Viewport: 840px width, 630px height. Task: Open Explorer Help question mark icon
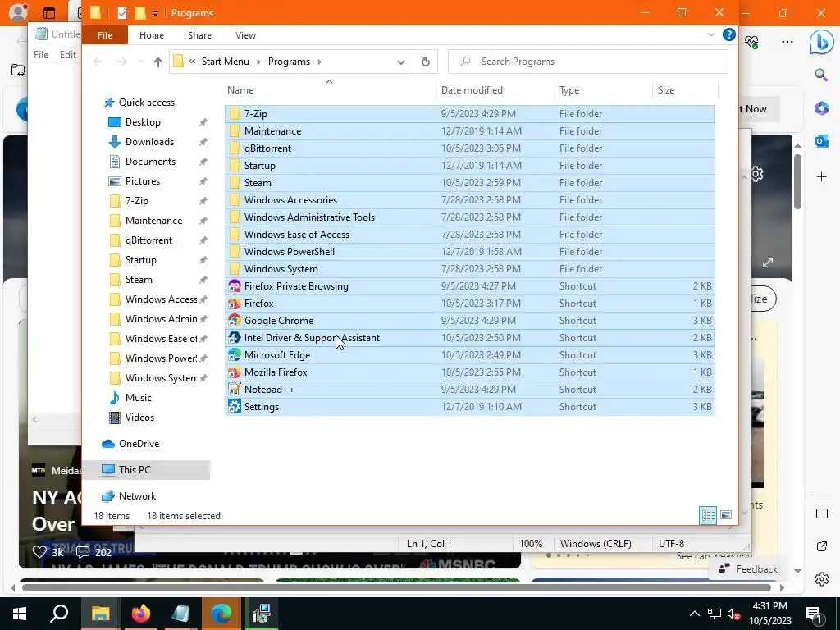728,34
